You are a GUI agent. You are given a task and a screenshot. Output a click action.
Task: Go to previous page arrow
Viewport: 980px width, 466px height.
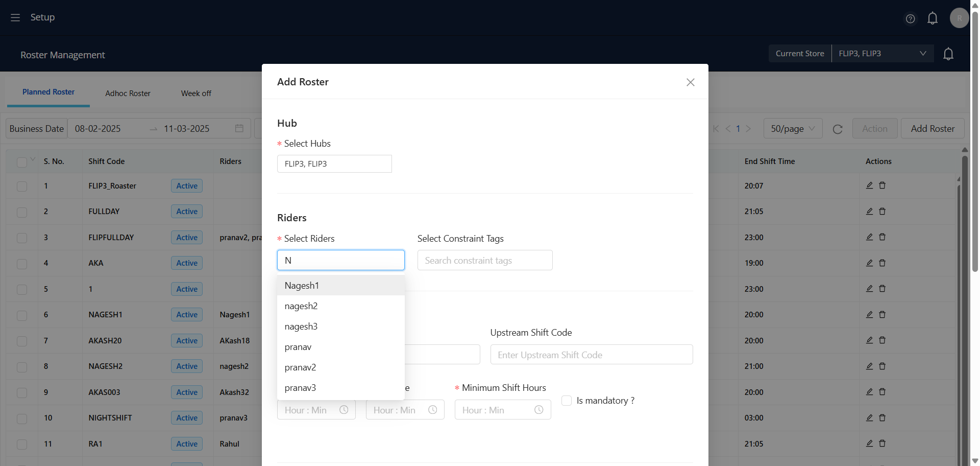tap(728, 129)
